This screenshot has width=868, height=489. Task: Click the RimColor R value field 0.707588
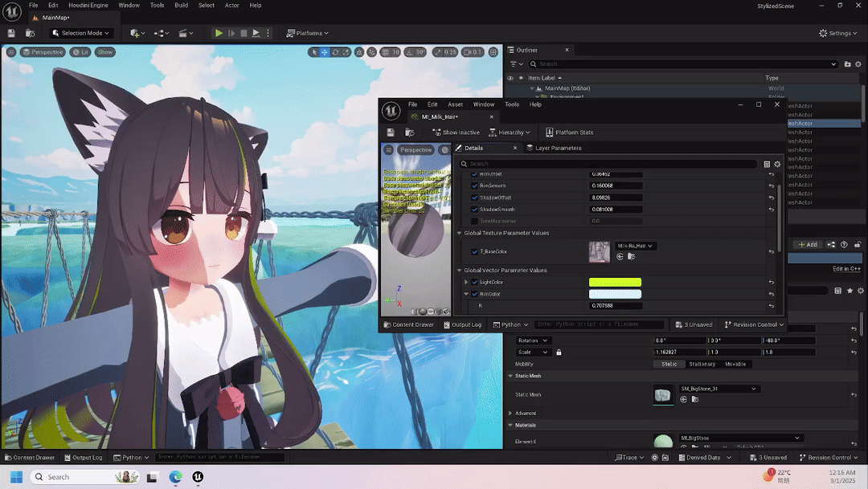(615, 305)
